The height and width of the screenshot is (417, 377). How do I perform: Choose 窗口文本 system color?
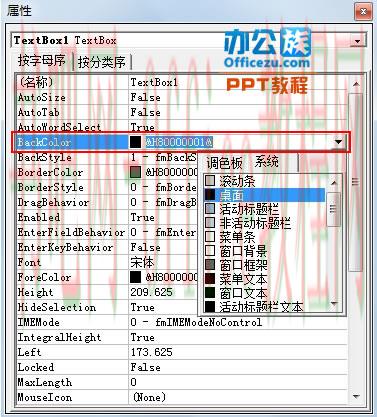[x=264, y=293]
